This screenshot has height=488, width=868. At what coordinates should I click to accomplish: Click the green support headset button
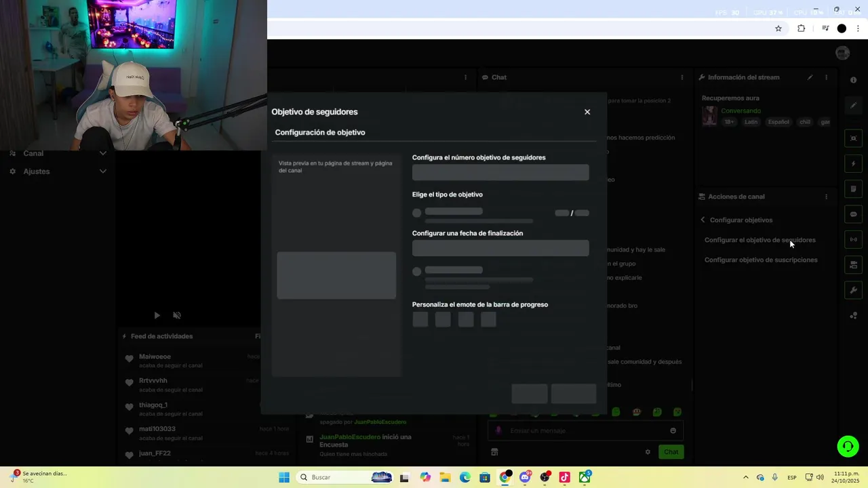tap(848, 446)
